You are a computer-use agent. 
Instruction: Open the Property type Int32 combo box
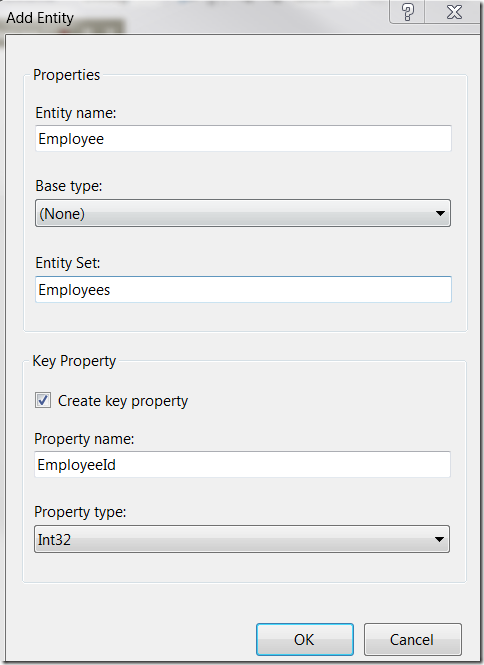[x=242, y=539]
